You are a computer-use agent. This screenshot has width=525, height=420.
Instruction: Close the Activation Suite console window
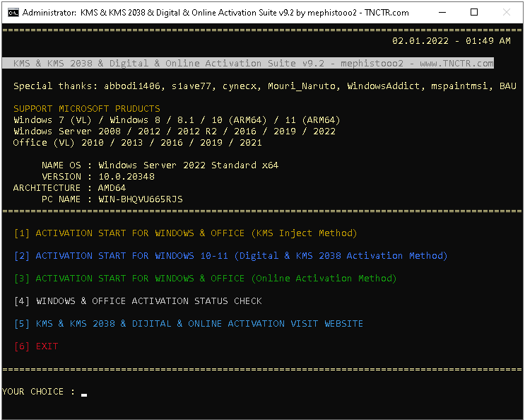pos(506,13)
